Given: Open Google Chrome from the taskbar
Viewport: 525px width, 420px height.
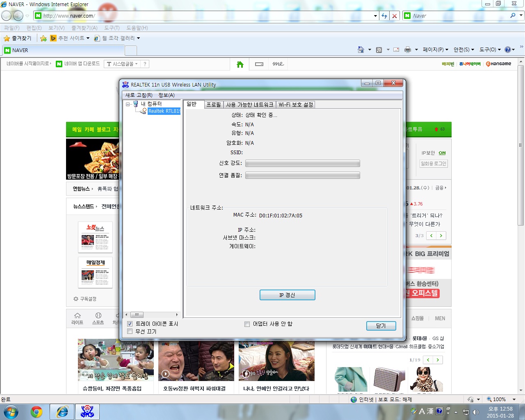Looking at the screenshot, I should [x=37, y=411].
